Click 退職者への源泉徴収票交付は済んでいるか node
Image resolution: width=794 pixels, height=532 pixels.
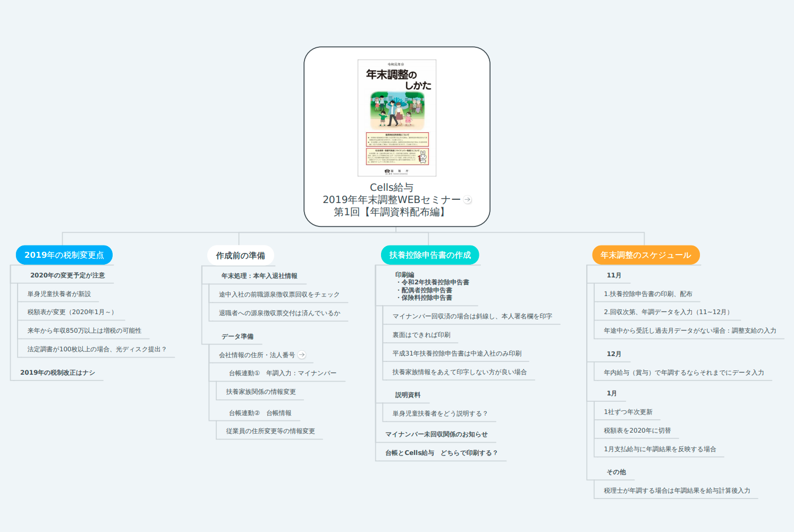pyautogui.click(x=280, y=313)
